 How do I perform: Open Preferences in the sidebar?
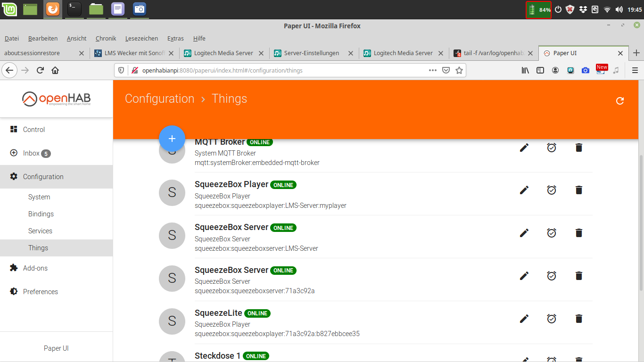coord(56,292)
